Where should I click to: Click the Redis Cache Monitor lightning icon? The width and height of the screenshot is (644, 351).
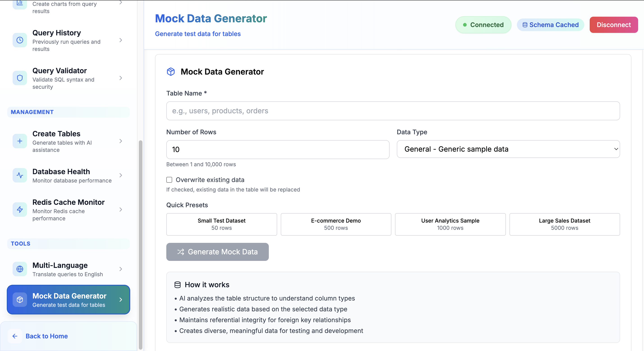[x=20, y=210]
